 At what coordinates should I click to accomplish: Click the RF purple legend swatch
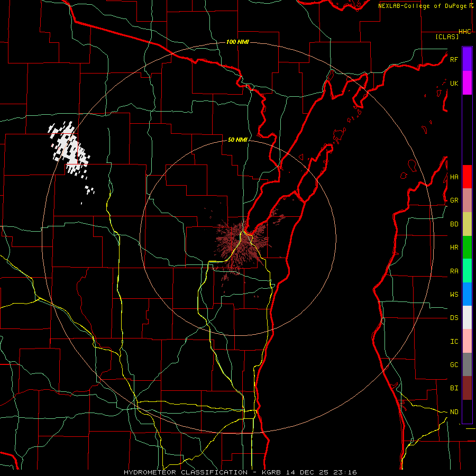tap(467, 59)
